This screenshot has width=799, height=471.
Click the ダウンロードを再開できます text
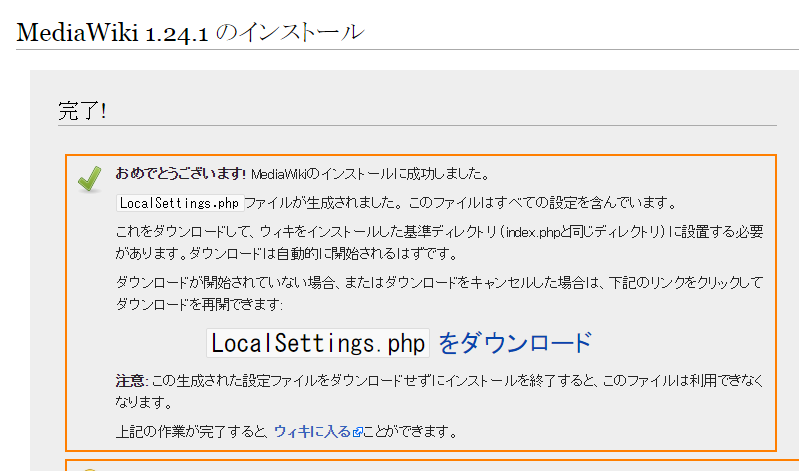click(x=200, y=303)
